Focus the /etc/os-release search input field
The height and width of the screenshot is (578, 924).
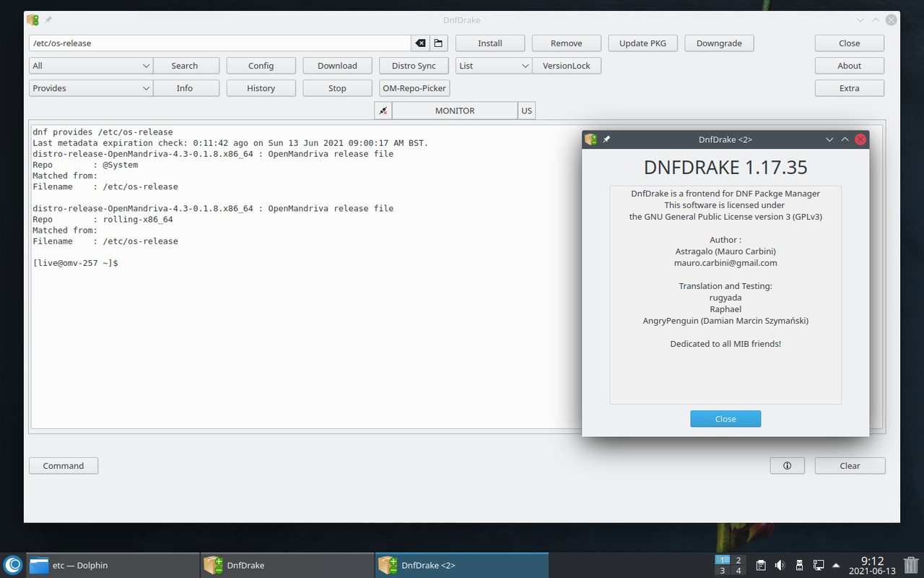pyautogui.click(x=220, y=43)
